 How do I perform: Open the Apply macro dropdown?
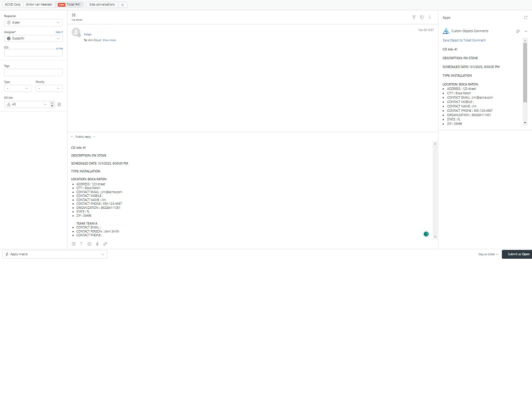tap(55, 255)
